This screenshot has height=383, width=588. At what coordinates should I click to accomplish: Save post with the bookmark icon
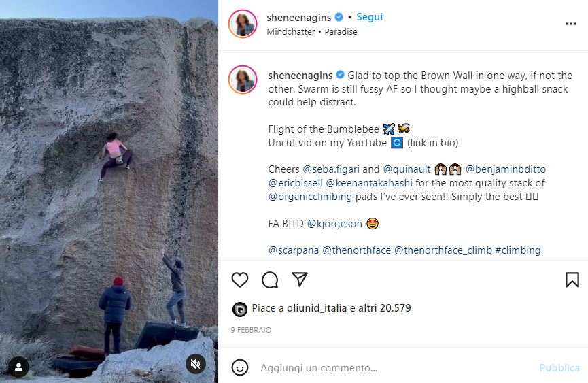pos(572,280)
